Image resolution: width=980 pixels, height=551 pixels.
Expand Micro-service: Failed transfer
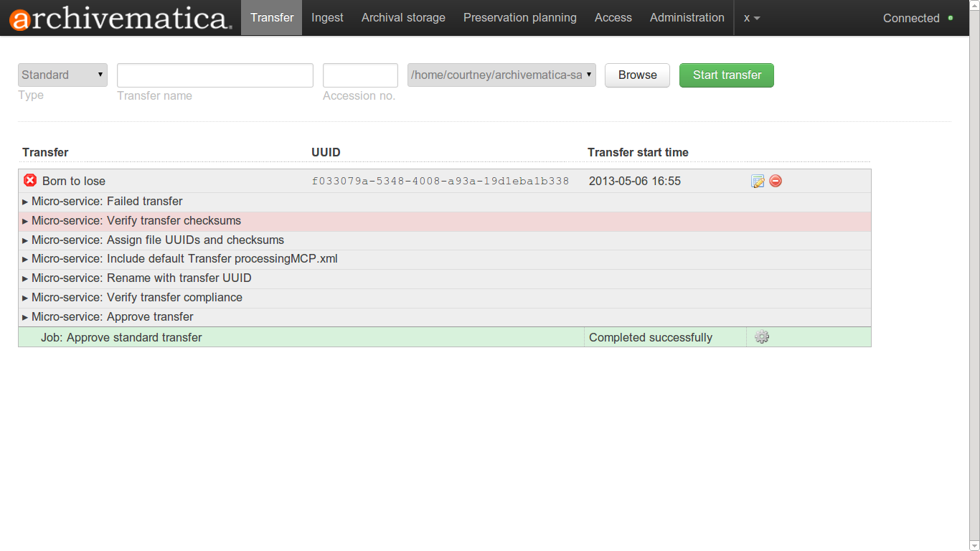(x=107, y=202)
